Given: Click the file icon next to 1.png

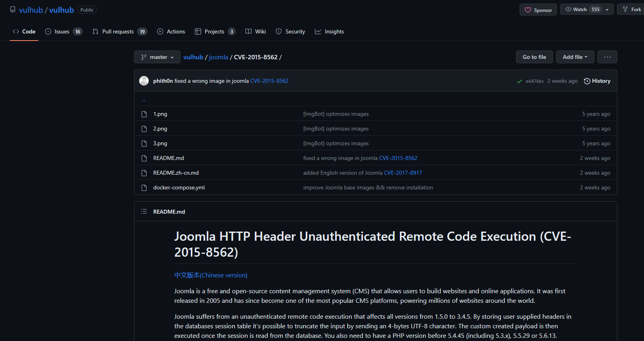Looking at the screenshot, I should coord(144,114).
